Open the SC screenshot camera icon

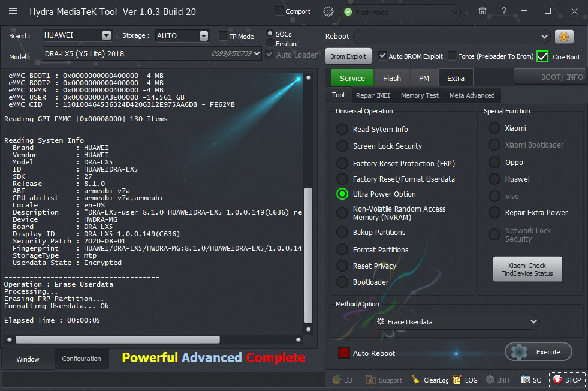526,380
